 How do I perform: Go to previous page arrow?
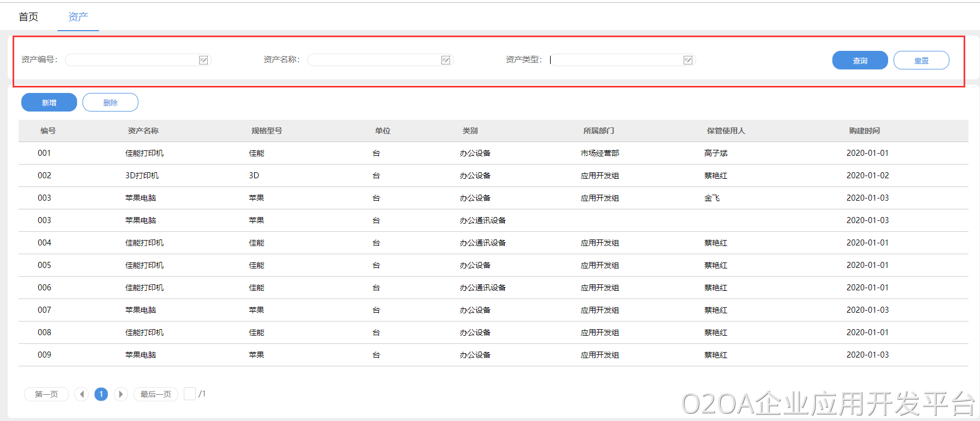[81, 394]
